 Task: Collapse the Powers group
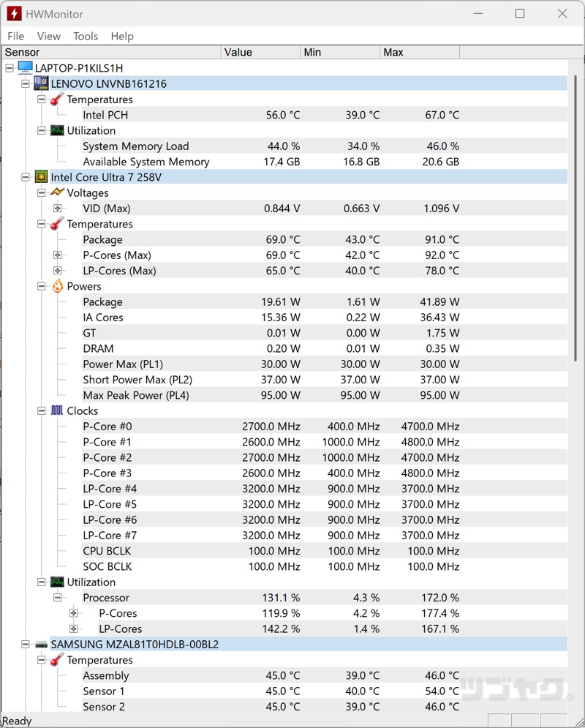[x=41, y=286]
